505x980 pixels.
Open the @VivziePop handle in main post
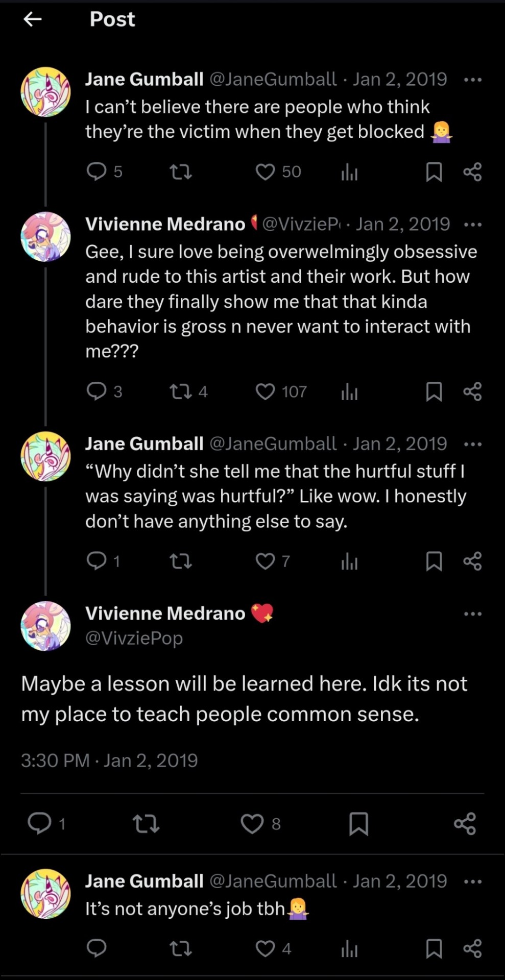[134, 638]
